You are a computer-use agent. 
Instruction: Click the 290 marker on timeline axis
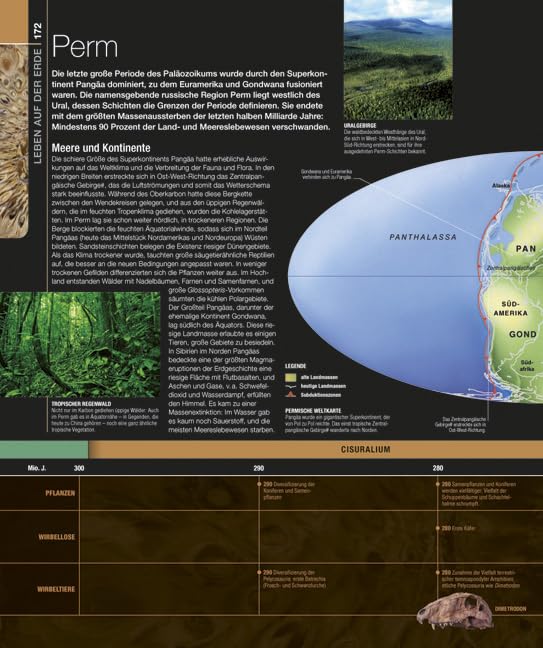pyautogui.click(x=259, y=468)
